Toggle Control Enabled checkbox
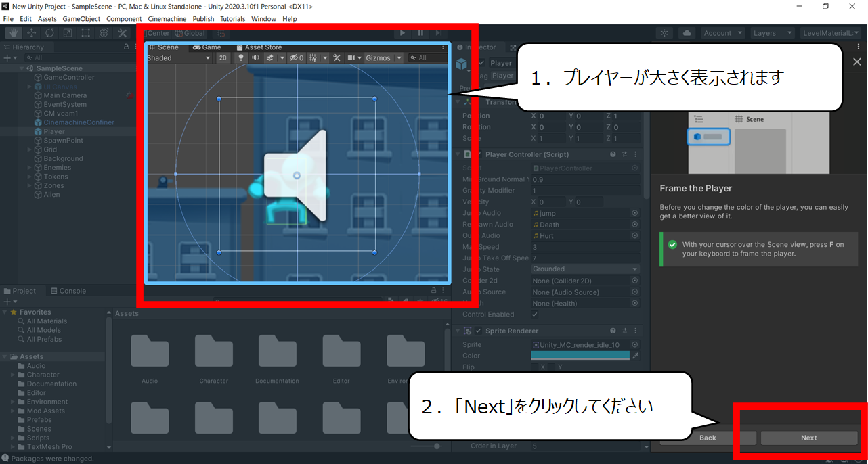Viewport: 868px width, 464px height. click(x=535, y=315)
